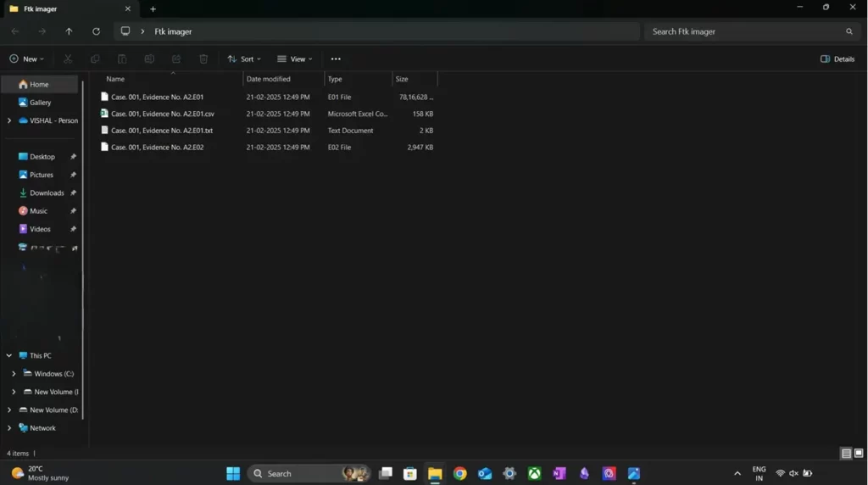Open the Sort dropdown
This screenshot has width=868, height=485.
pyautogui.click(x=244, y=59)
